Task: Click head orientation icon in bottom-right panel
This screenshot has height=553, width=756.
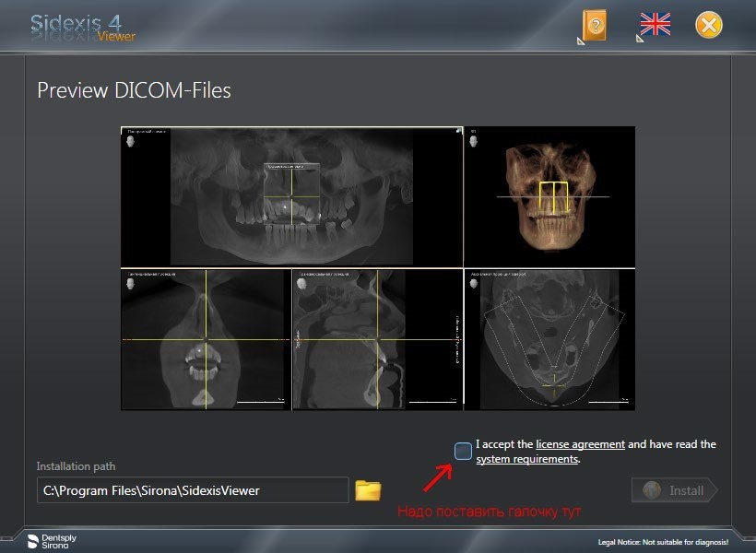Action: 473,283
